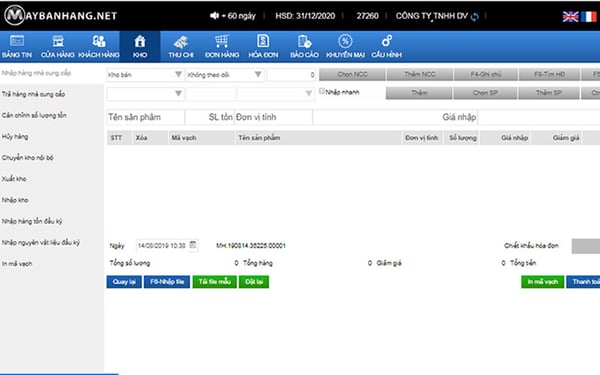Image resolution: width=600 pixels, height=375 pixels.
Task: Open In mã vạch sidebar item
Action: pyautogui.click(x=17, y=263)
